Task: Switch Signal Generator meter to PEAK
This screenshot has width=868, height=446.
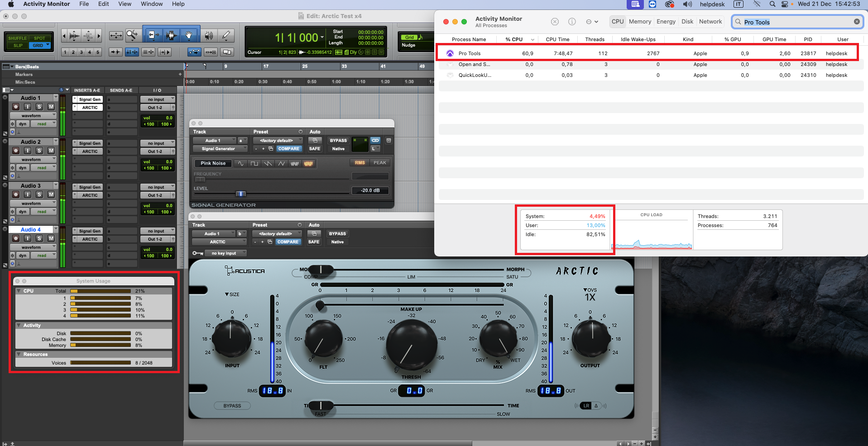Action: coord(380,163)
